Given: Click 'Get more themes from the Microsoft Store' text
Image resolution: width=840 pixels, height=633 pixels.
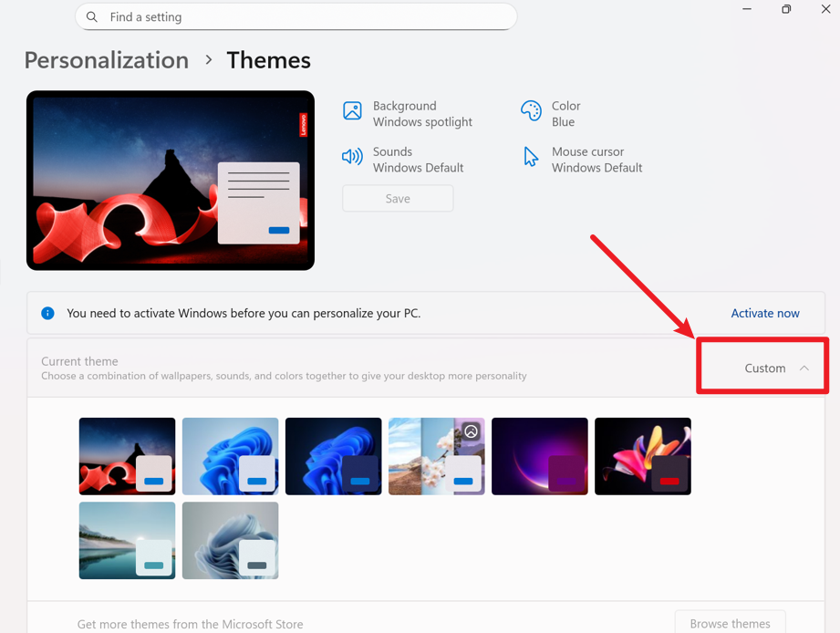Looking at the screenshot, I should pyautogui.click(x=191, y=624).
